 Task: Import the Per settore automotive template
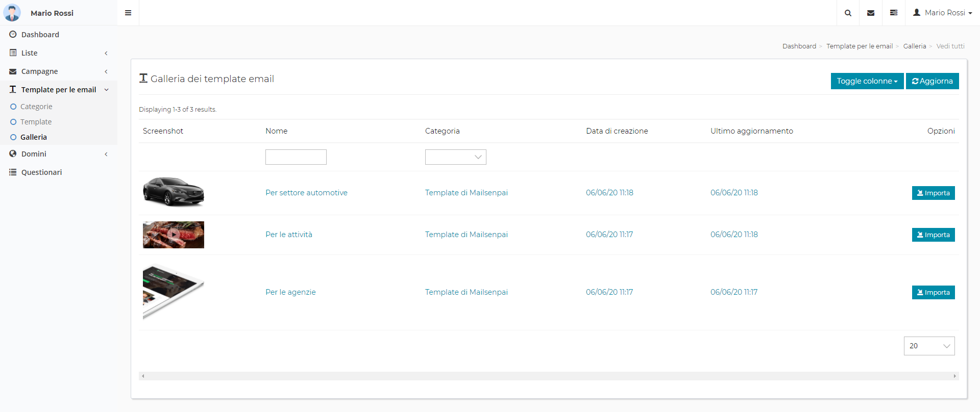(933, 193)
